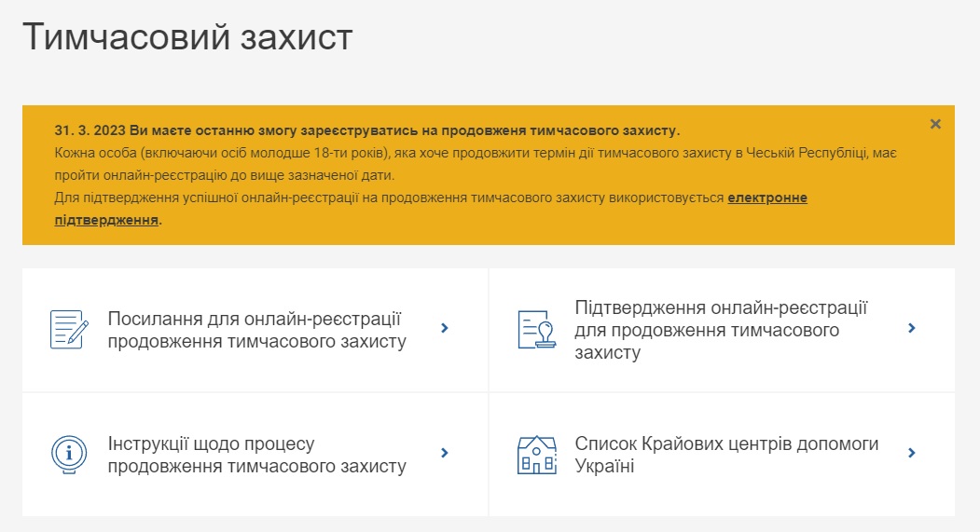Open the електронне підтвердження link
The height and width of the screenshot is (532, 980).
pos(766,198)
